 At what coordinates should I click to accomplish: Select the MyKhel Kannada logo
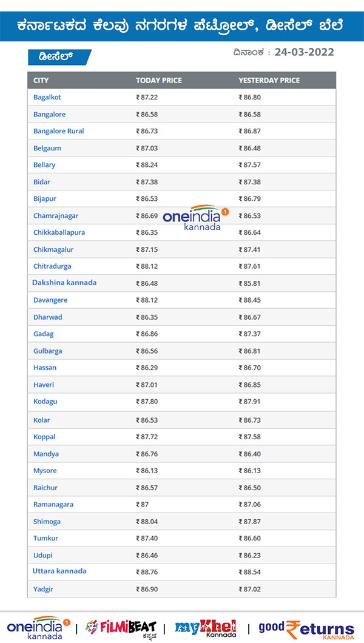205,628
